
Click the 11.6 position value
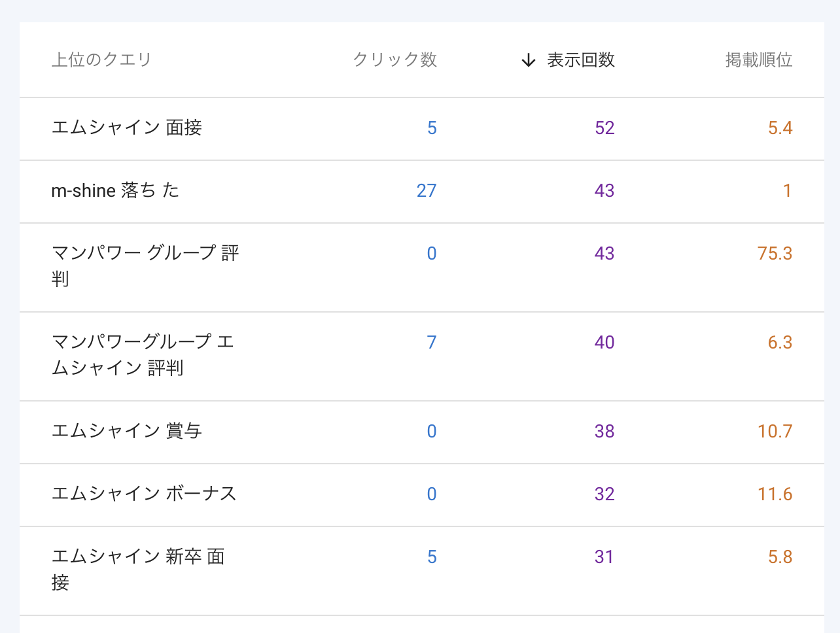(775, 494)
